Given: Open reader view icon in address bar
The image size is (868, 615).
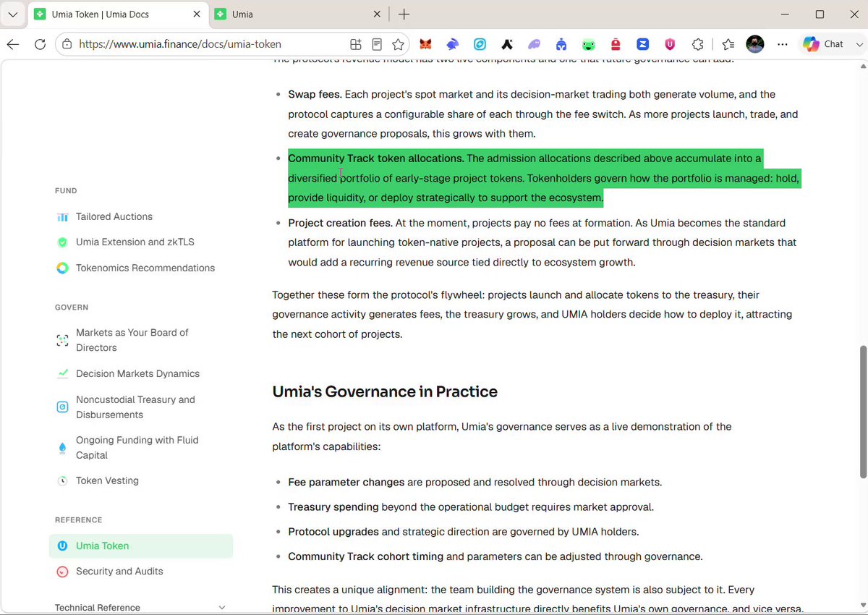Looking at the screenshot, I should pos(377,44).
